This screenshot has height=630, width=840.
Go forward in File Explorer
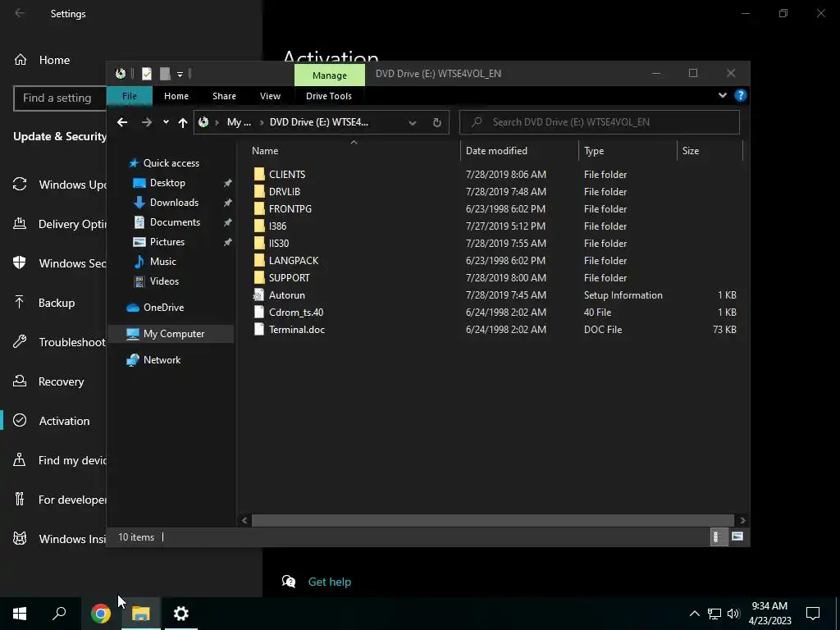(146, 123)
